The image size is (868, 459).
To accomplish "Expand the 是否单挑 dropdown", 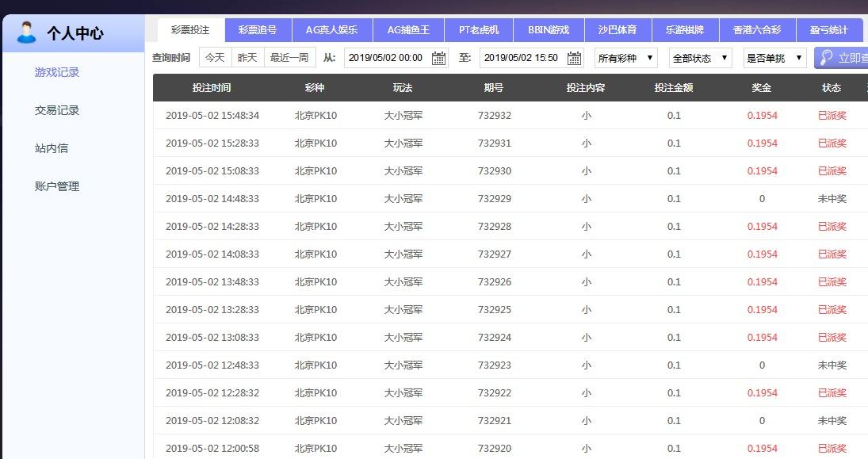I will click(x=774, y=58).
